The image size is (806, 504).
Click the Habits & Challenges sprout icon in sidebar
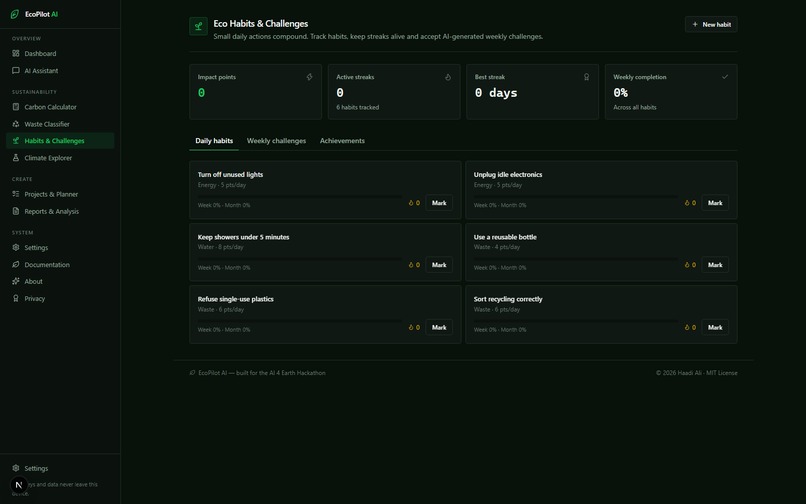[16, 140]
